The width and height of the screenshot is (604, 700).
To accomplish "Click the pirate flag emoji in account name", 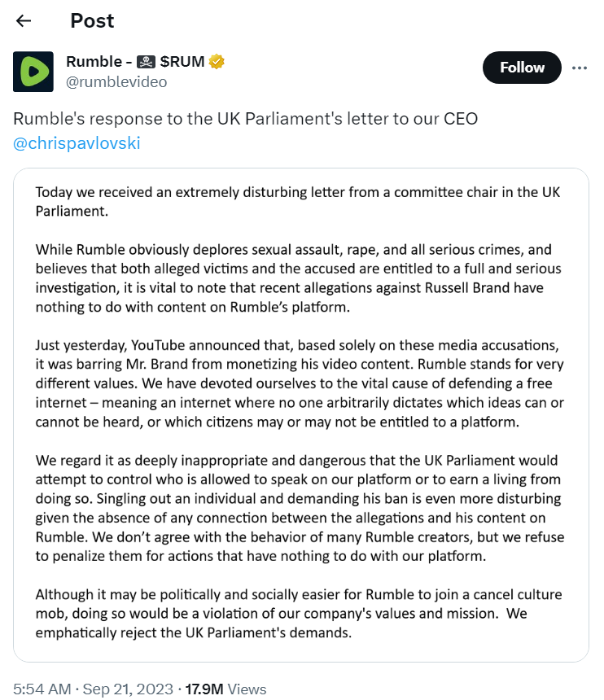I will 146,62.
